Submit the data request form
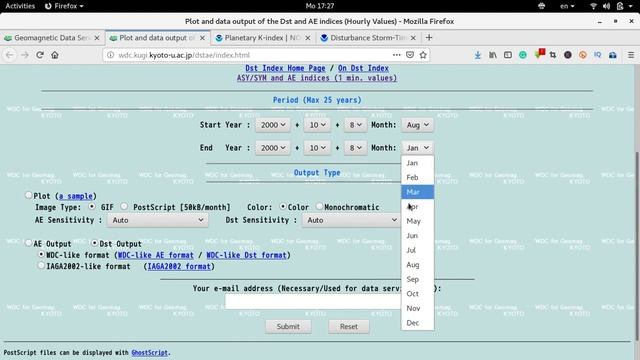The image size is (640, 360). click(x=288, y=327)
